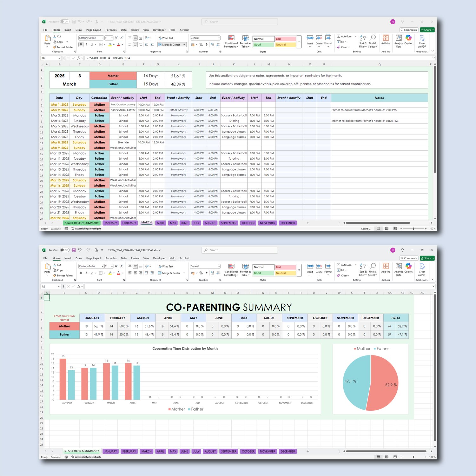Open the font name dropdown in the bottom window
Viewport: 476px width, 476px height.
102,266
